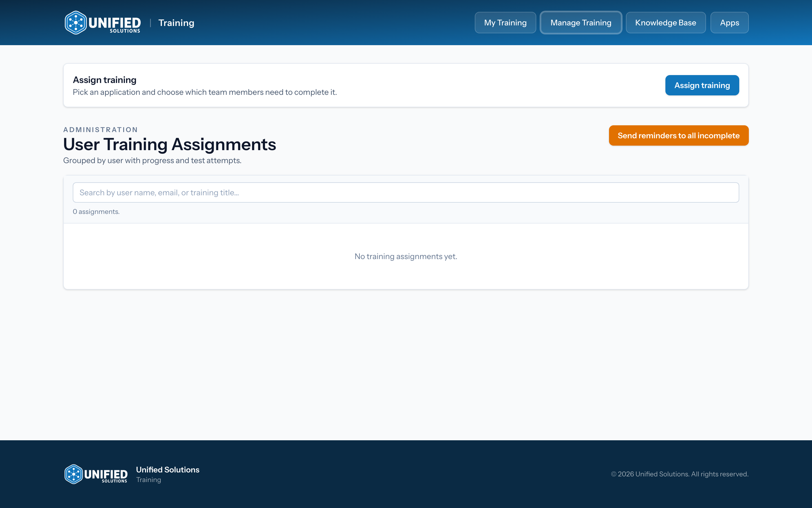Click 'Grouped by user with progress' subtitle
The height and width of the screenshot is (508, 812).
click(152, 161)
